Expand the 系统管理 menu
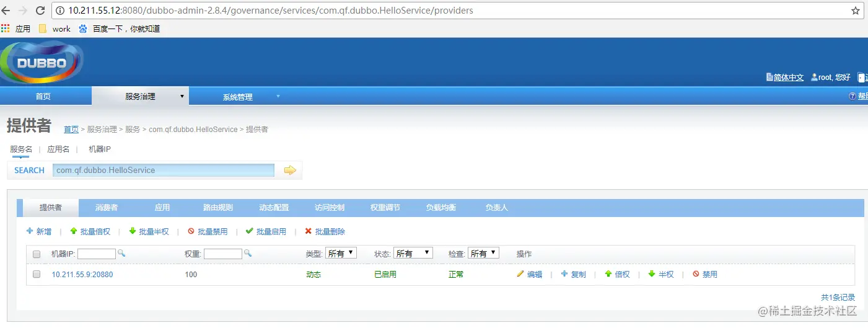Image resolution: width=868 pixels, height=328 pixels. click(238, 97)
